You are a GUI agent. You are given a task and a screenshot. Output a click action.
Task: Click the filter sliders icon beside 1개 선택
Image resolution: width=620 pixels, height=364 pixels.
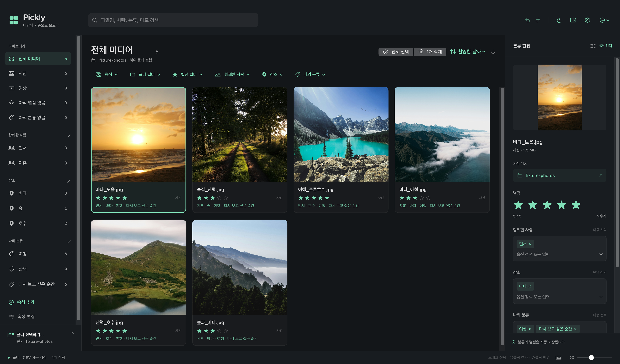coord(593,46)
